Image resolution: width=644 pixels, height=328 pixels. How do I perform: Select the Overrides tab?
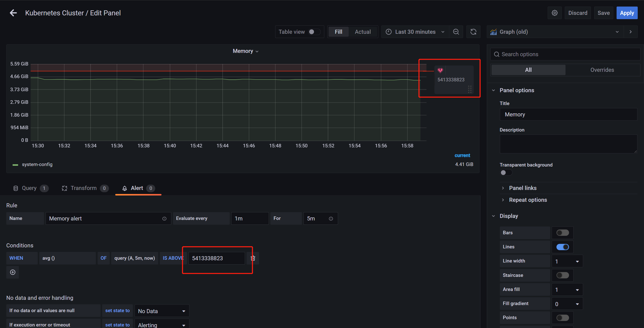(x=602, y=70)
